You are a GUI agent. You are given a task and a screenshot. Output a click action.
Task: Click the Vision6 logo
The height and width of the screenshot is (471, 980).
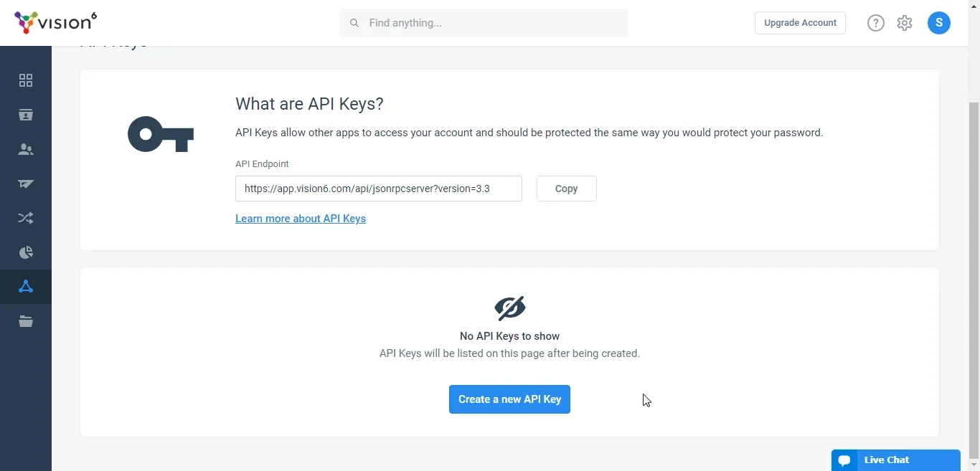(x=56, y=22)
